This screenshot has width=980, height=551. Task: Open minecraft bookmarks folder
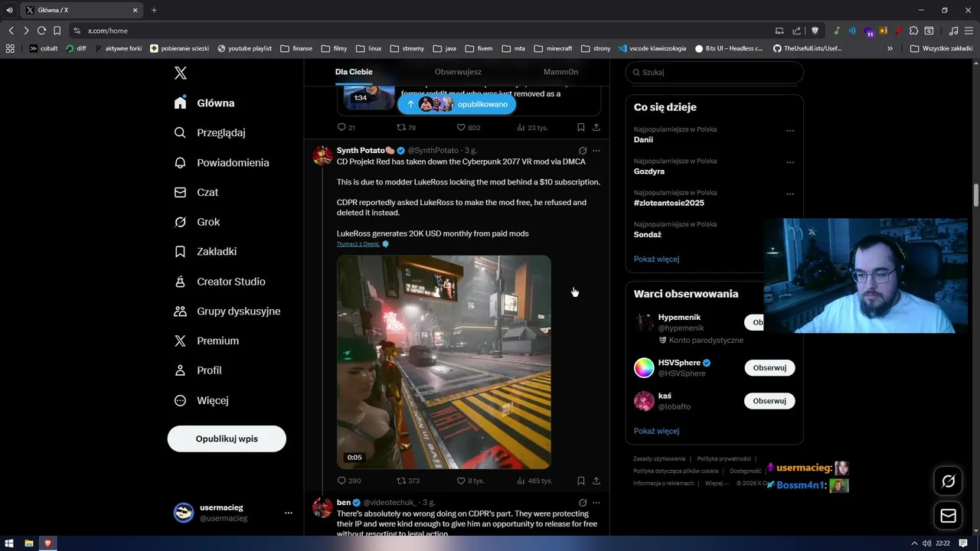554,48
